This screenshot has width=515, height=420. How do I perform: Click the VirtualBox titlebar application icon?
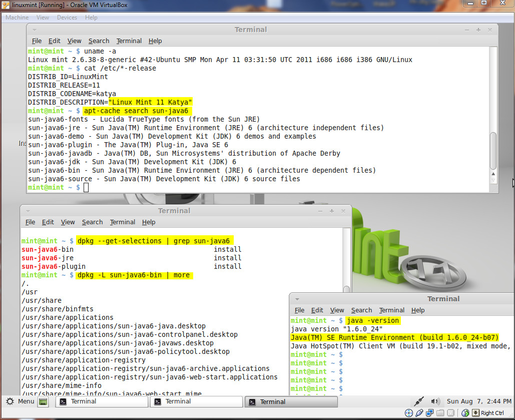pos(6,5)
